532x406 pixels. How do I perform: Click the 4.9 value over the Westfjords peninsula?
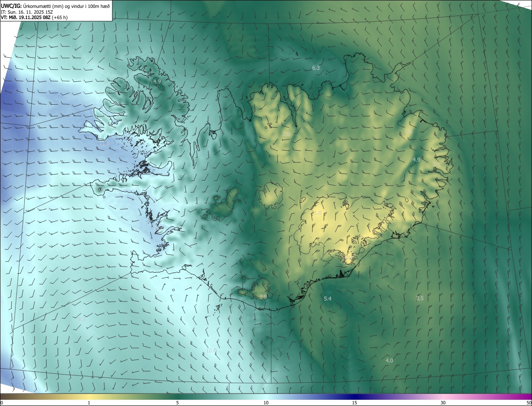[x=157, y=82]
